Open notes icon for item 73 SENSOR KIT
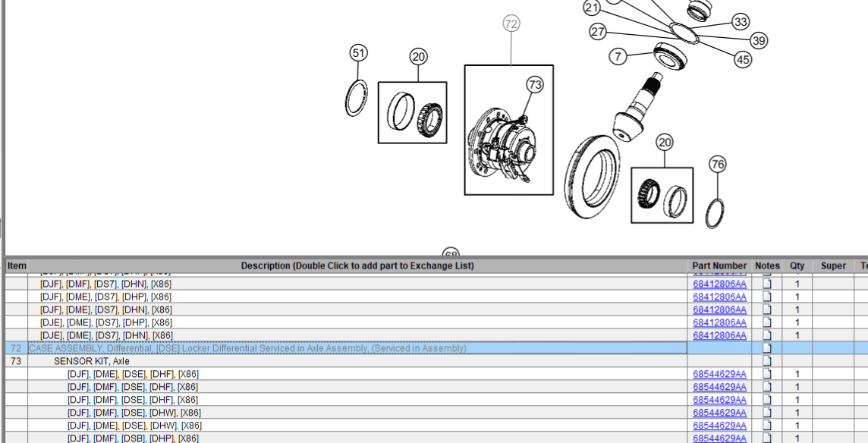The width and height of the screenshot is (868, 443). pyautogui.click(x=766, y=360)
